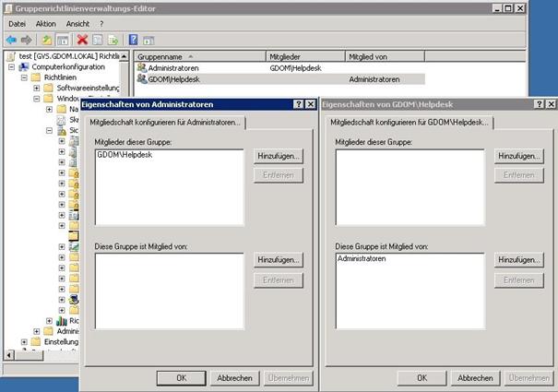Click the blue back arrow in toolbar

pos(11,40)
